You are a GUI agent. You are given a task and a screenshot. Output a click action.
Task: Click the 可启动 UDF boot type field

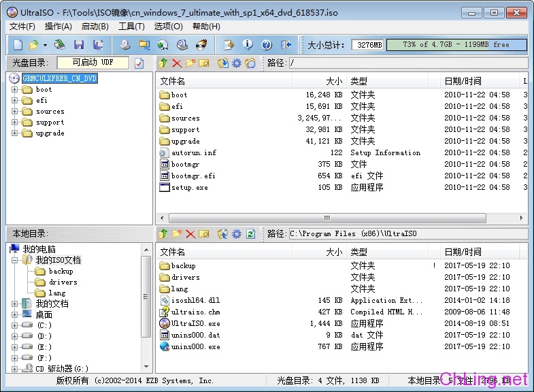click(x=93, y=63)
